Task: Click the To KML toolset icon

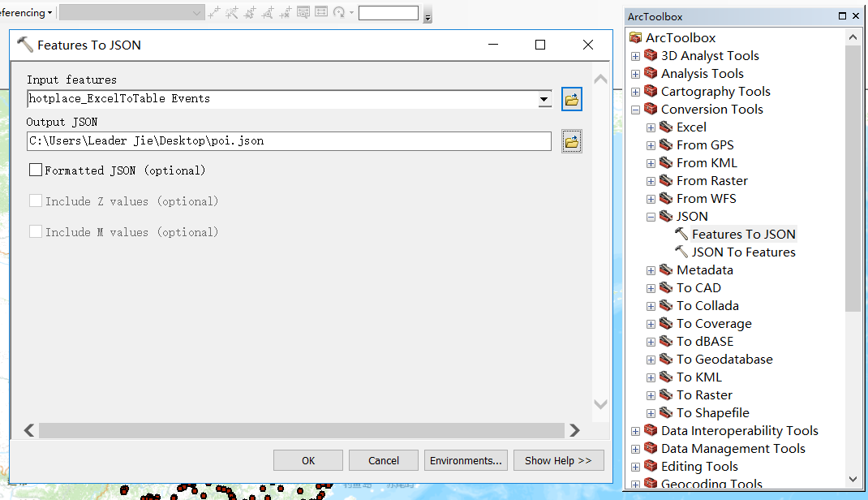Action: pos(666,377)
